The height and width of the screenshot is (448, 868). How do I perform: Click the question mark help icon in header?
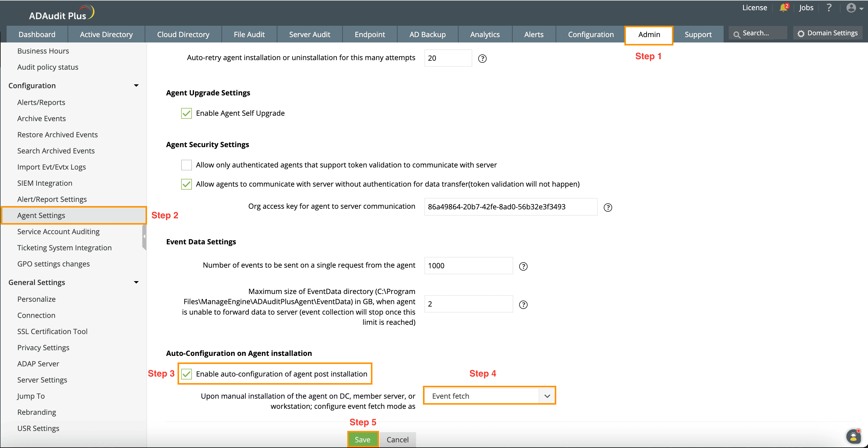(x=829, y=8)
